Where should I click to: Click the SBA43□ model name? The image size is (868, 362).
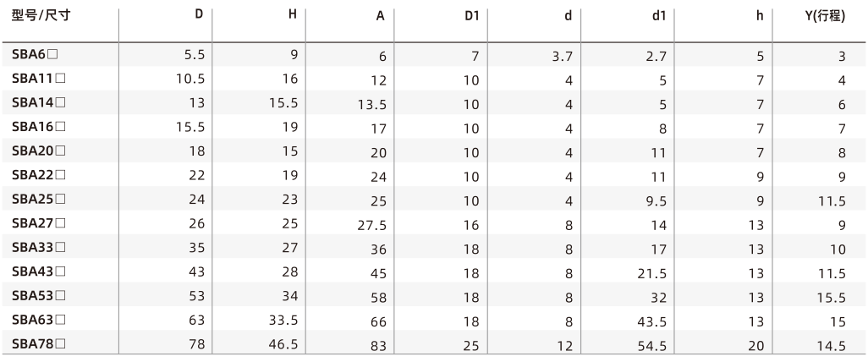pos(39,271)
